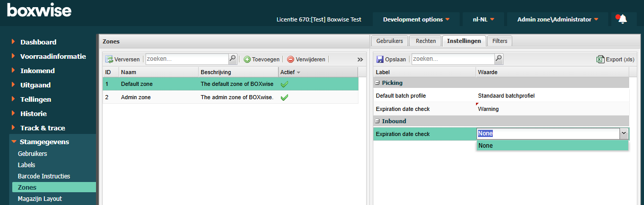Collapse the Inbound settings group
The height and width of the screenshot is (205, 644).
[x=377, y=121]
